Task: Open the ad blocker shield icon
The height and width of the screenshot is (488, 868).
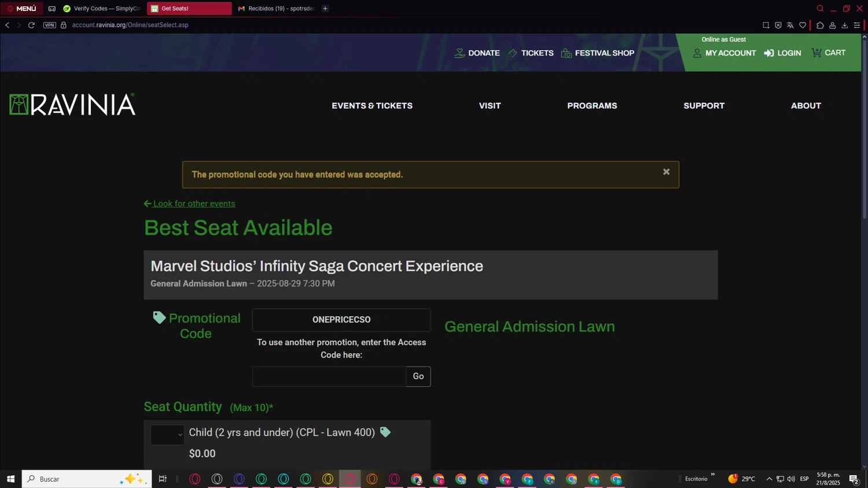Action: coord(778,25)
